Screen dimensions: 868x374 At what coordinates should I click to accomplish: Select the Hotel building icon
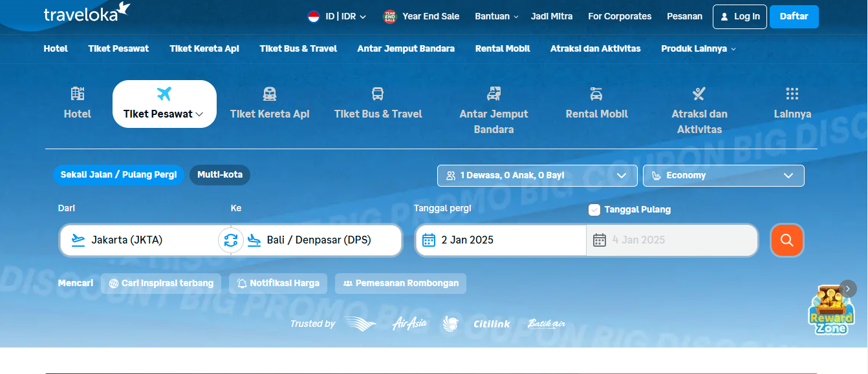point(78,94)
